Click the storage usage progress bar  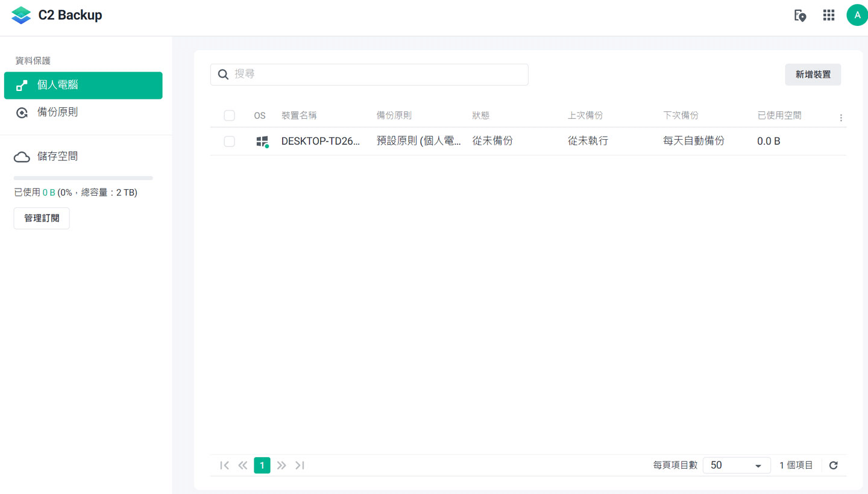tap(83, 178)
